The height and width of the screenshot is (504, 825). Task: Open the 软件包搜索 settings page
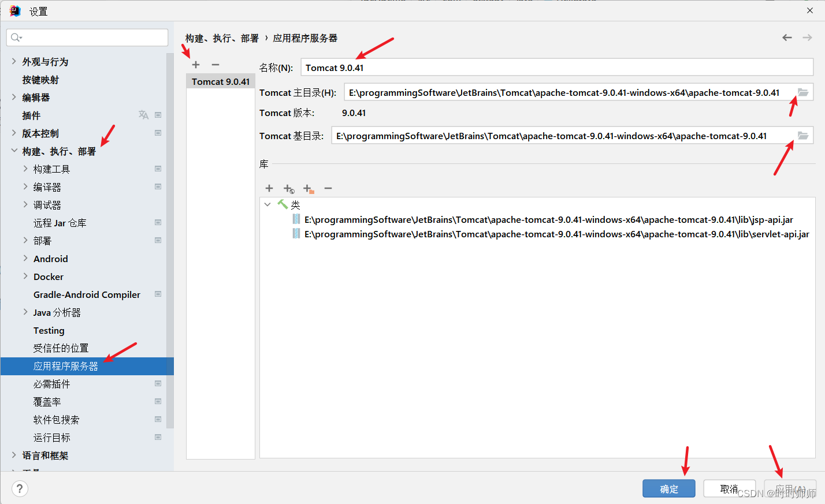pyautogui.click(x=56, y=420)
